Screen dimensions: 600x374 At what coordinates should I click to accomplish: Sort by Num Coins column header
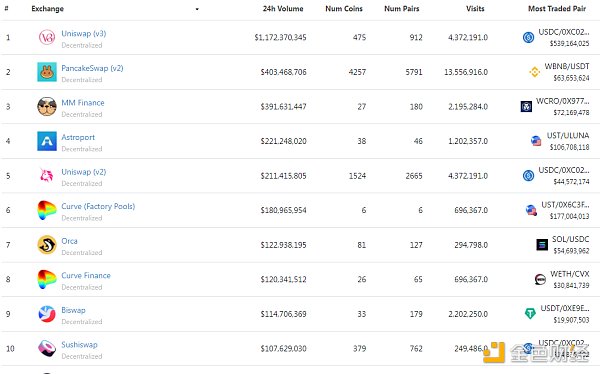click(x=344, y=8)
